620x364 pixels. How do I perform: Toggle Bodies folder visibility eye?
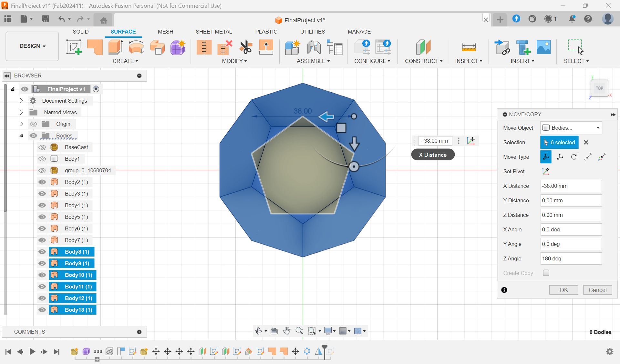(x=33, y=136)
